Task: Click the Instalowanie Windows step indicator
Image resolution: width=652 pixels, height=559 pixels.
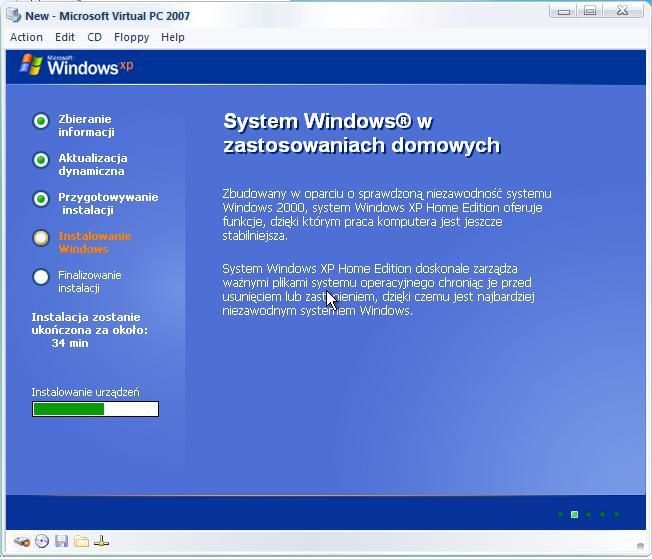Action: tap(41, 238)
